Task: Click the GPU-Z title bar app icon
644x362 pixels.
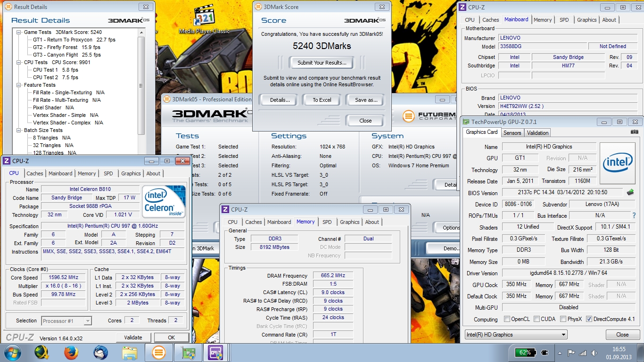Action: tap(465, 122)
